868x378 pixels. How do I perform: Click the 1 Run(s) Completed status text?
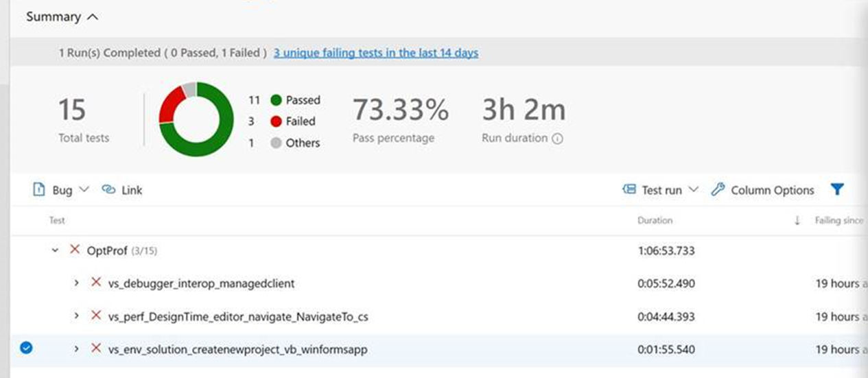[x=163, y=53]
